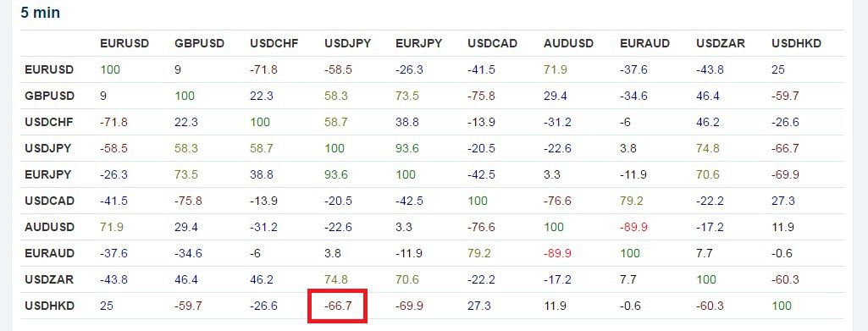
Task: Click the USDJPY column header
Action: (x=348, y=43)
